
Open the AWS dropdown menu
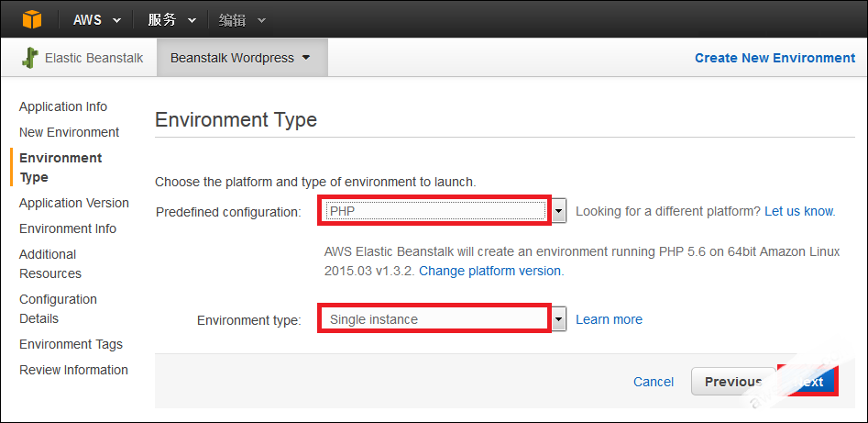click(97, 20)
